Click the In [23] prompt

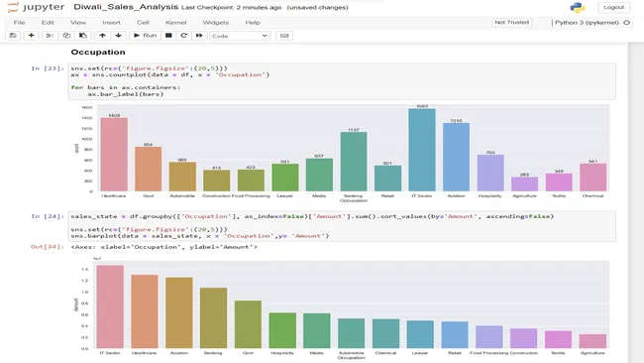48,68
